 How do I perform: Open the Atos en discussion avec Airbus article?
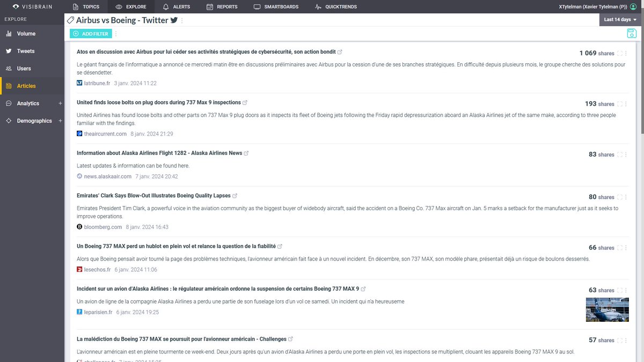click(x=206, y=52)
